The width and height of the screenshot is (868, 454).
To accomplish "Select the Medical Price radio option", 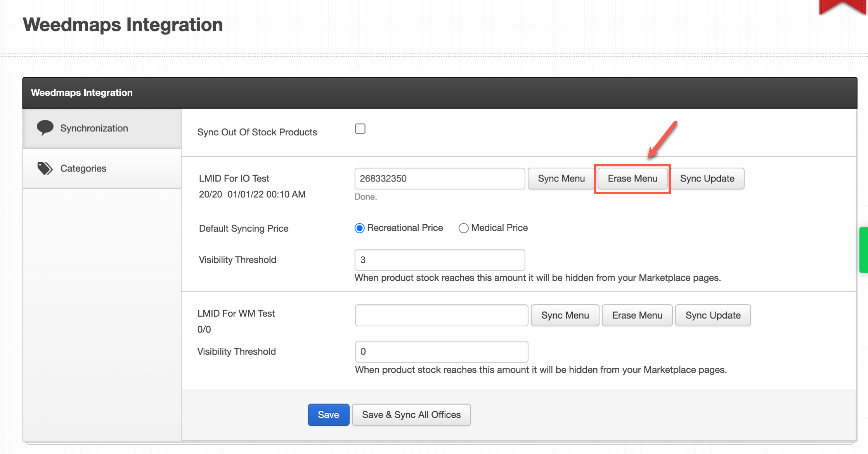I will point(463,228).
